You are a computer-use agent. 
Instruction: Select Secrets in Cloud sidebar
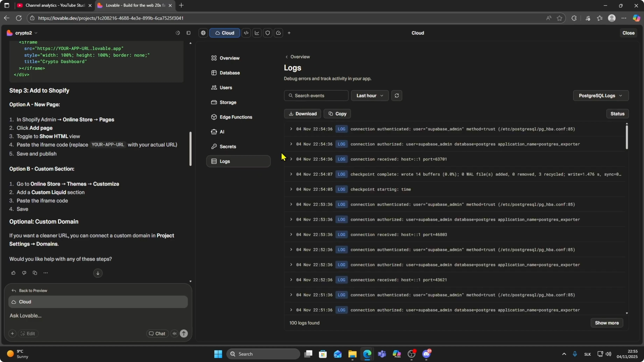click(x=238, y=146)
